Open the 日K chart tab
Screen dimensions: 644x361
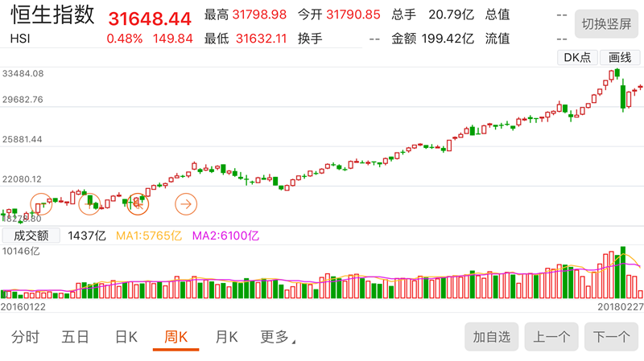[126, 337]
